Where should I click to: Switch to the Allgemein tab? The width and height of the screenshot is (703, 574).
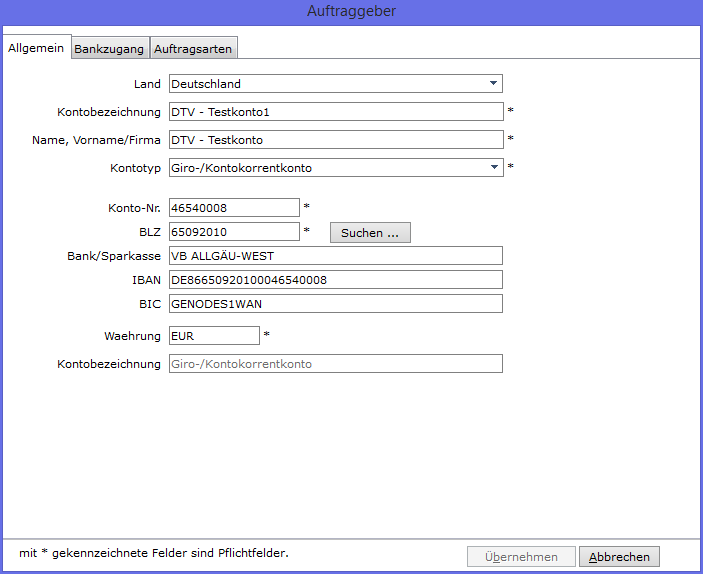tap(36, 48)
